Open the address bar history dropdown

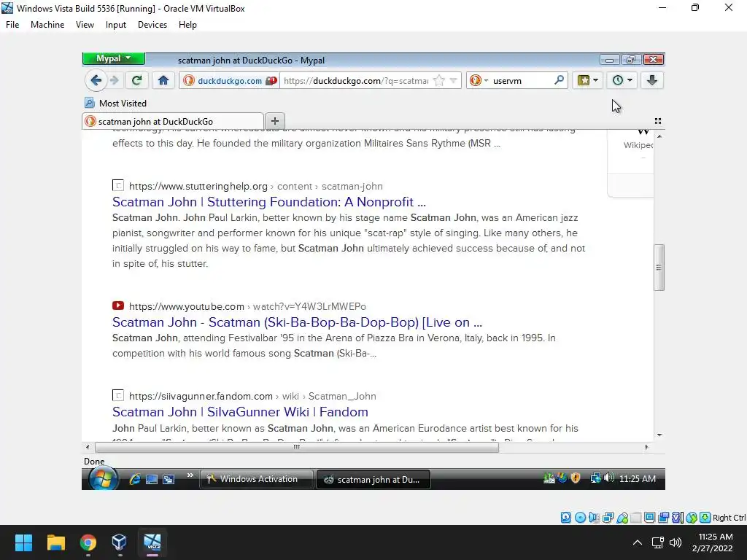point(454,80)
